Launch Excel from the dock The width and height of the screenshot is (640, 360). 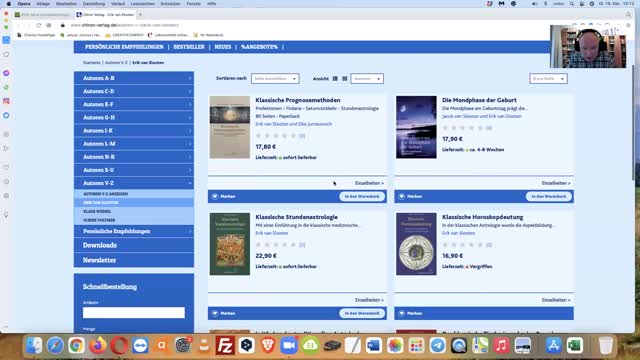[x=575, y=345]
